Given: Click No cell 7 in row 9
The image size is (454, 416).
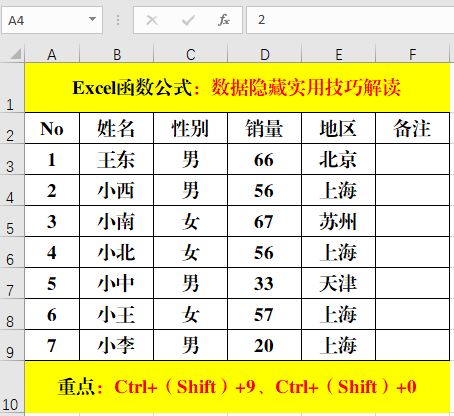Looking at the screenshot, I should (x=52, y=345).
